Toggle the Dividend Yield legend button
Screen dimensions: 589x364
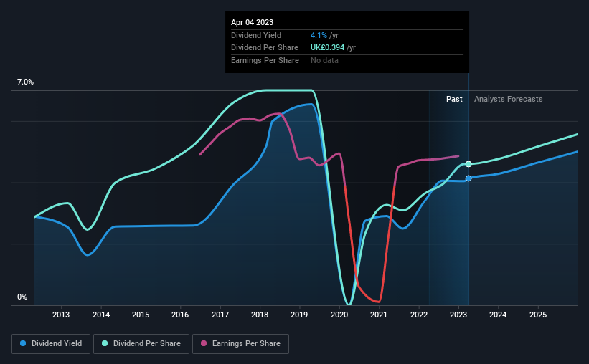click(x=51, y=344)
